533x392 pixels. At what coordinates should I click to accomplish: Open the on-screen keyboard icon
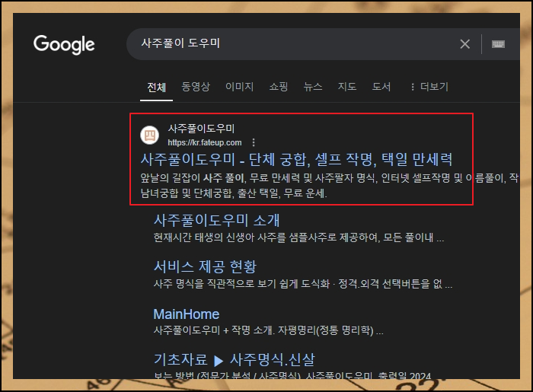coord(498,44)
